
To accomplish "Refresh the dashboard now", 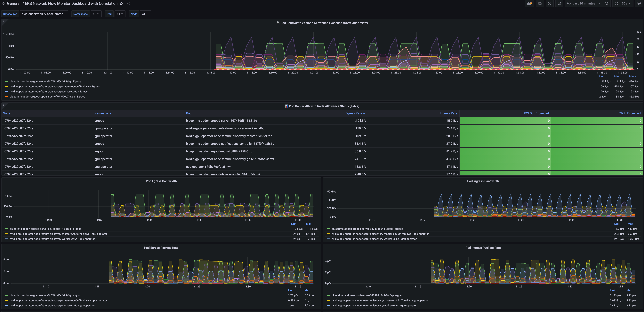I will point(616,4).
